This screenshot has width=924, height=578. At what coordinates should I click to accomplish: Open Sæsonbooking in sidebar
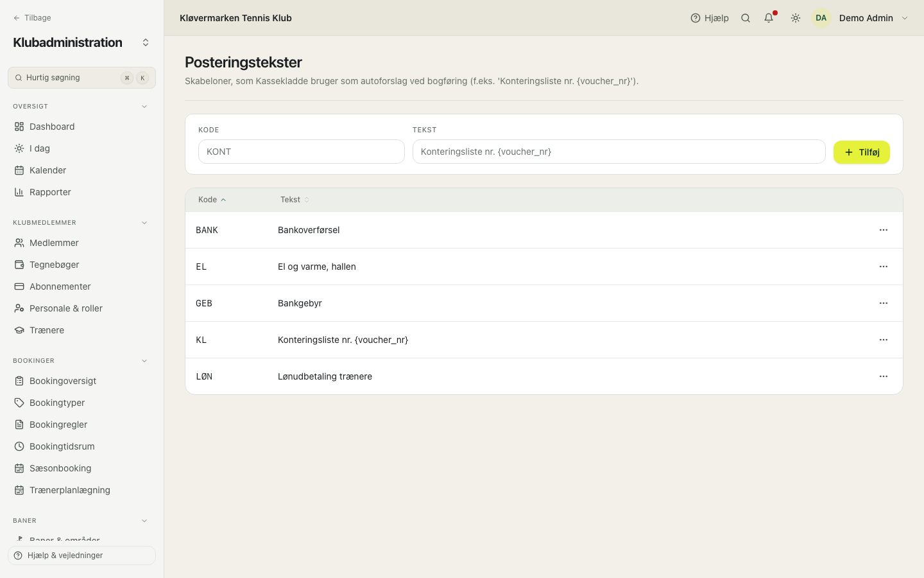(x=81, y=468)
